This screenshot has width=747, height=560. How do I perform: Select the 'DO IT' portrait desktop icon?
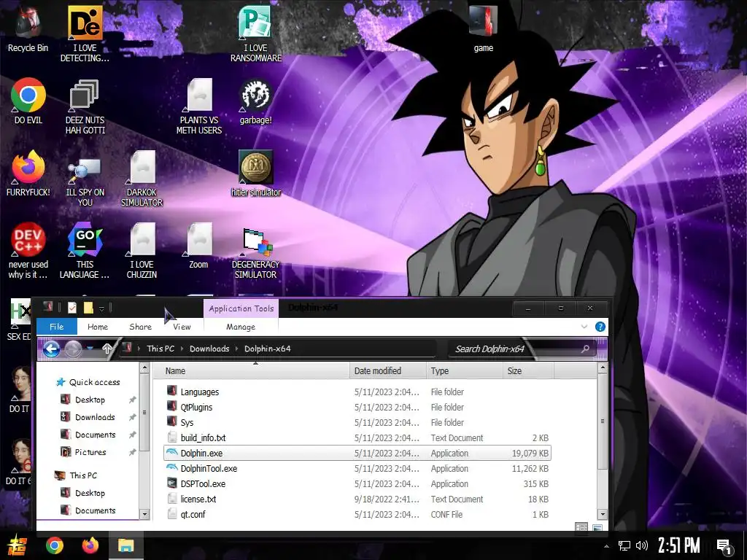click(19, 389)
